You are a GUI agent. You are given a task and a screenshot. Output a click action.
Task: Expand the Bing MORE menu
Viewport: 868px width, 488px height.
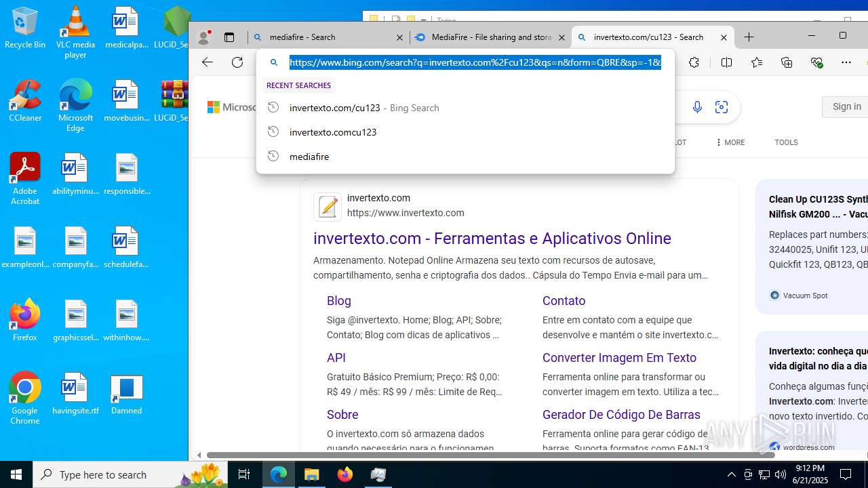point(730,142)
